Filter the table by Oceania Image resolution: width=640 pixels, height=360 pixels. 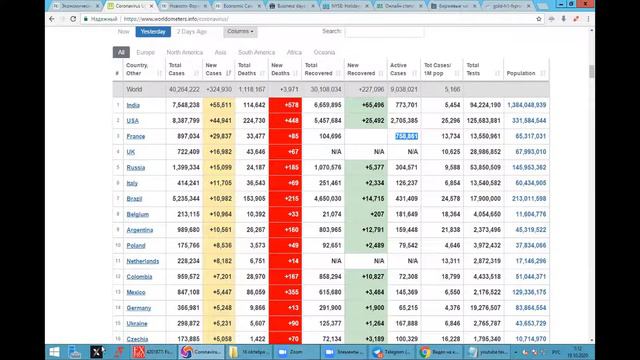324,52
